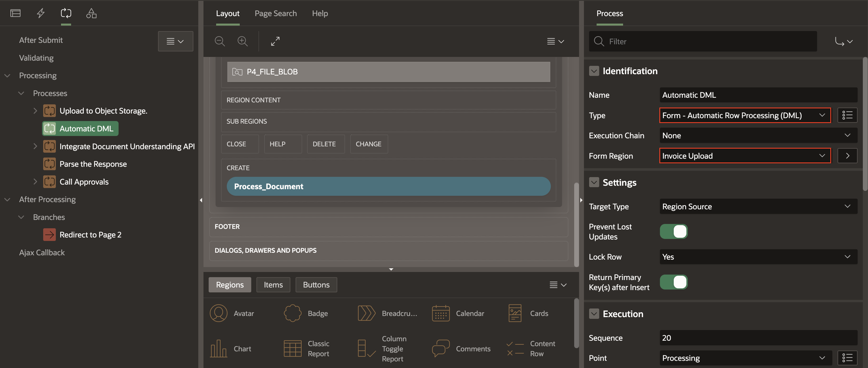Toggle Prevent Lost Updates switch
Image resolution: width=868 pixels, height=368 pixels.
click(x=673, y=232)
